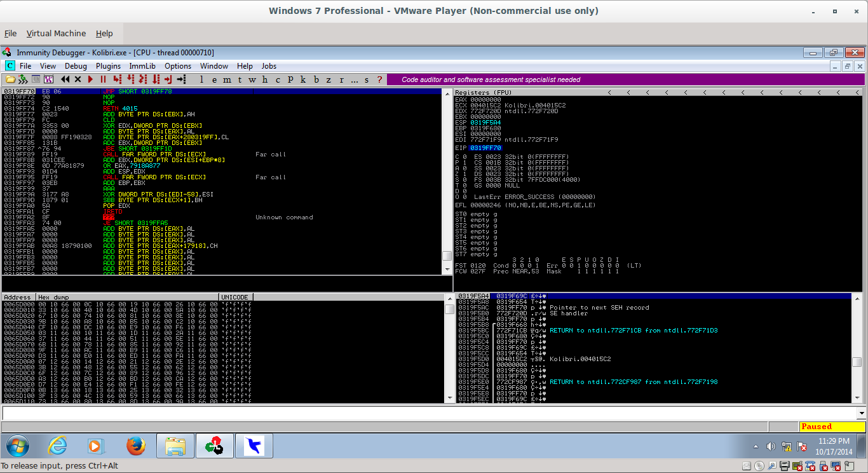Open the Options menu
Screen dimensions: 868x473
click(x=178, y=65)
